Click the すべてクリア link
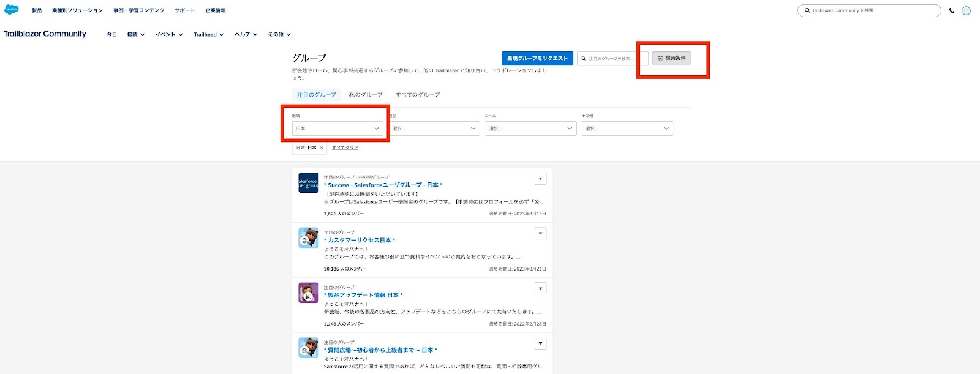 pyautogui.click(x=345, y=148)
